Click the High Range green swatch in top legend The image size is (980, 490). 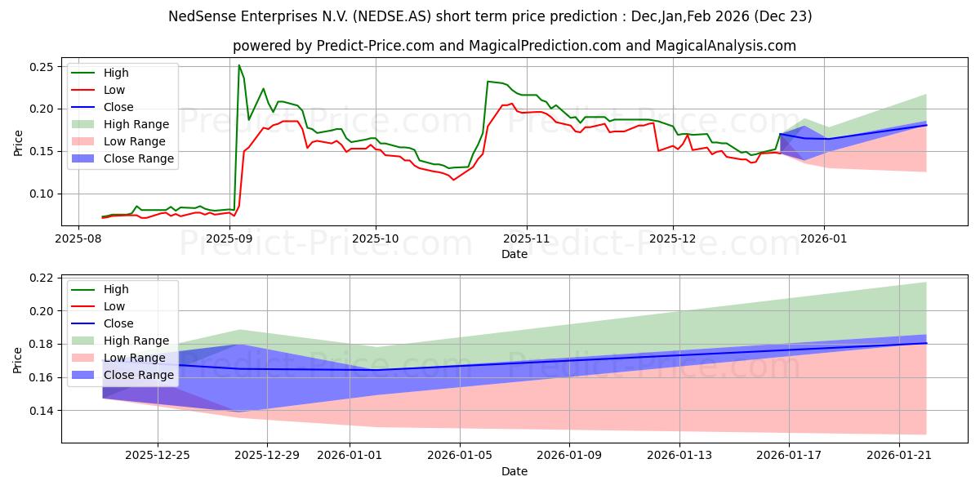pos(85,124)
